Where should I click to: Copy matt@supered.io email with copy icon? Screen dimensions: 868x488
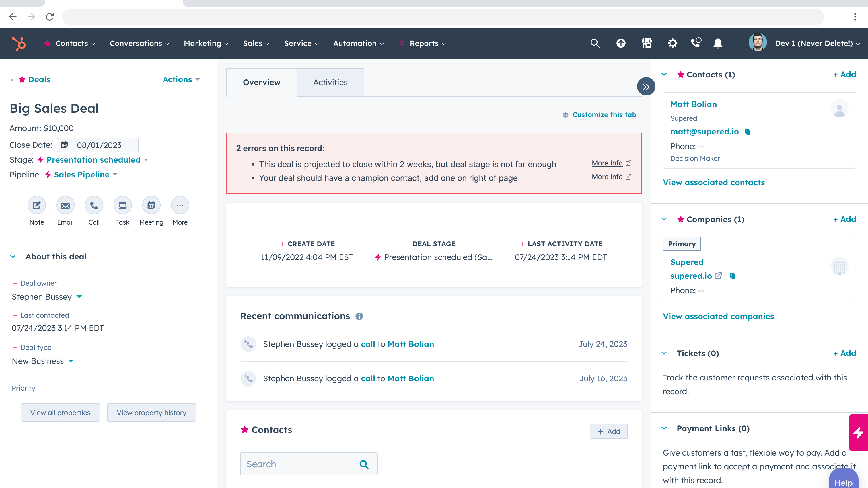(748, 132)
